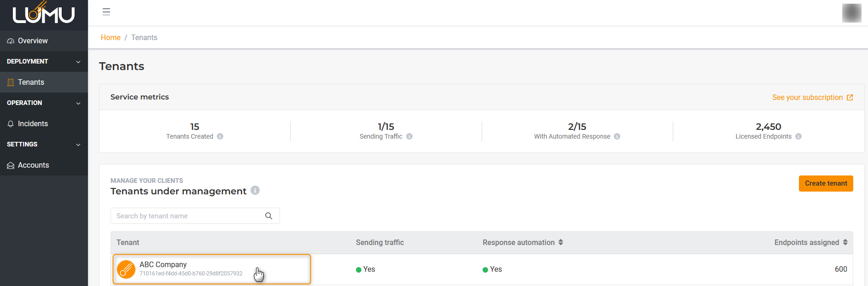868x286 pixels.
Task: Open Overview in the sidebar
Action: pyautogui.click(x=32, y=41)
